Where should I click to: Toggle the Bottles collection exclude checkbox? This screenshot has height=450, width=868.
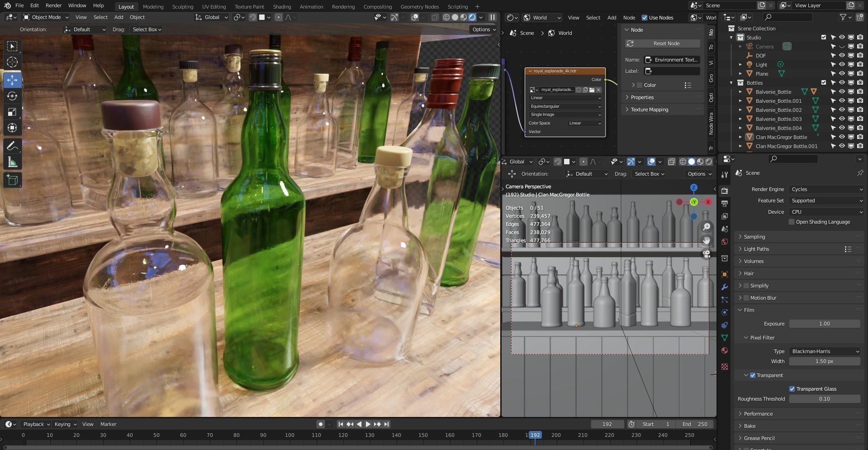click(x=824, y=83)
